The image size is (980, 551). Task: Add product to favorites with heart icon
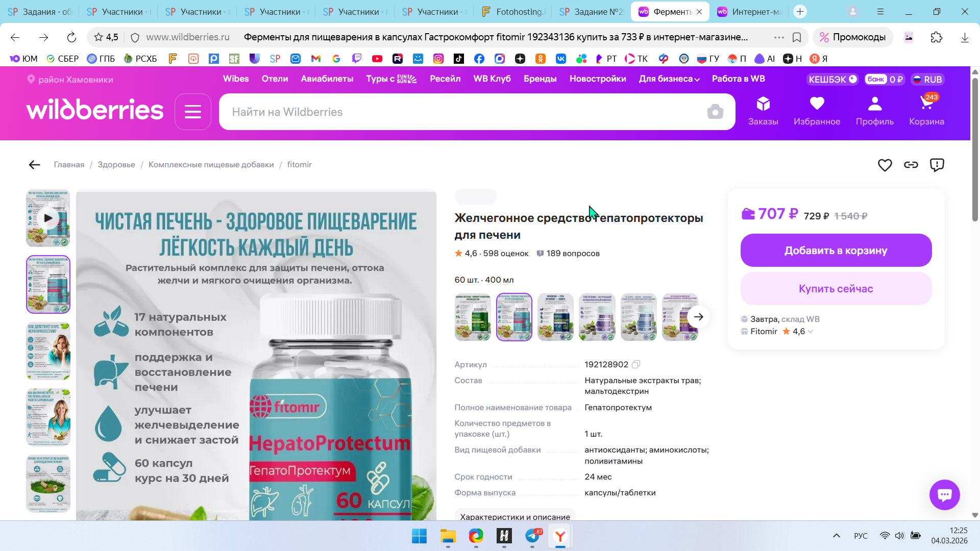pyautogui.click(x=885, y=165)
